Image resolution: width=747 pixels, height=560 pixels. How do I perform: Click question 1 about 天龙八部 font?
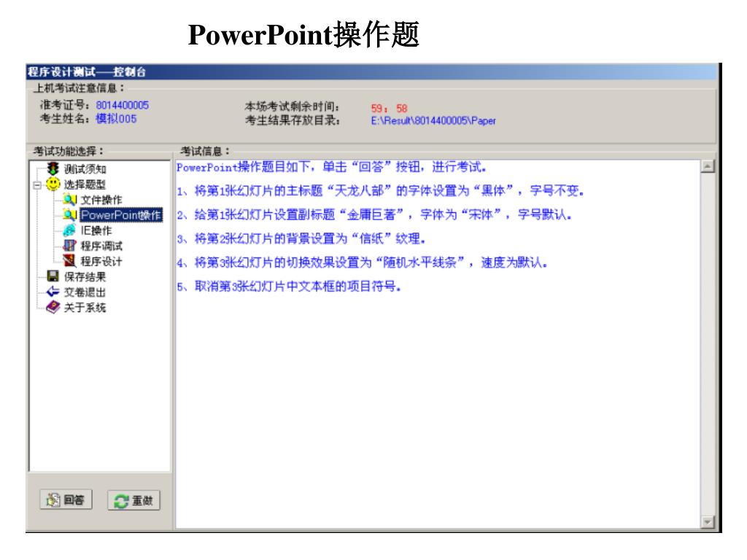[x=380, y=191]
